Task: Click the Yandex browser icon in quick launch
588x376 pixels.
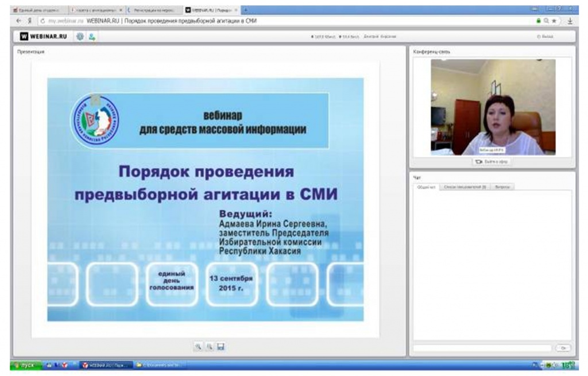Action: pos(65,365)
